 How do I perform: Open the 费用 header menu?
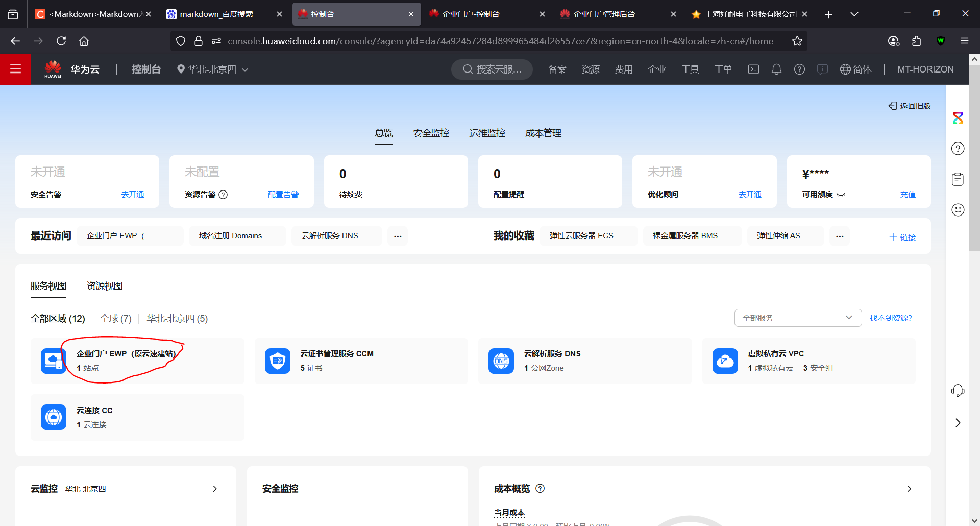(624, 69)
